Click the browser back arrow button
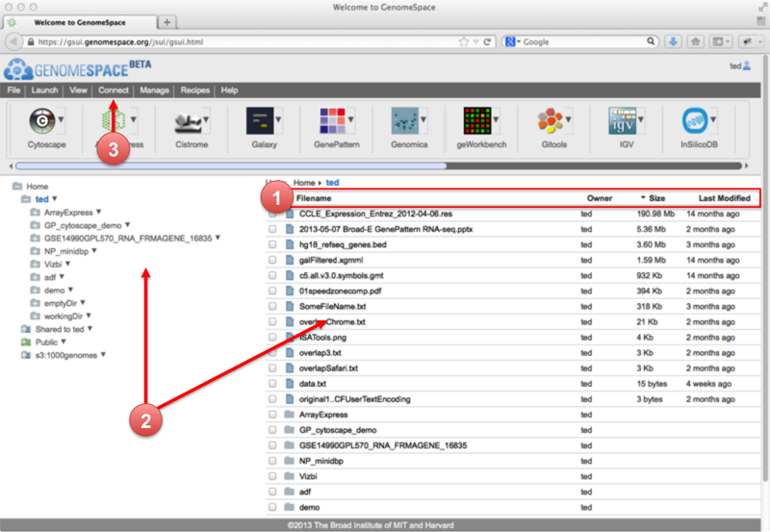 click(13, 41)
